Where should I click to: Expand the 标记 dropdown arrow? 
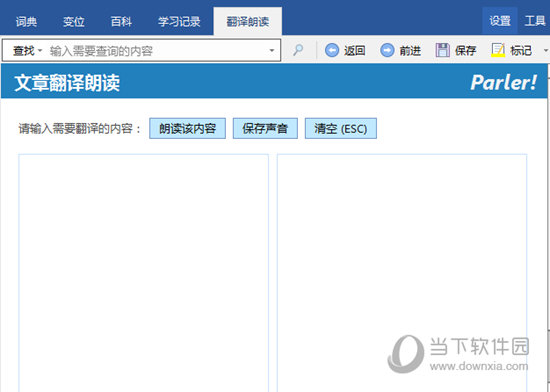coord(545,50)
